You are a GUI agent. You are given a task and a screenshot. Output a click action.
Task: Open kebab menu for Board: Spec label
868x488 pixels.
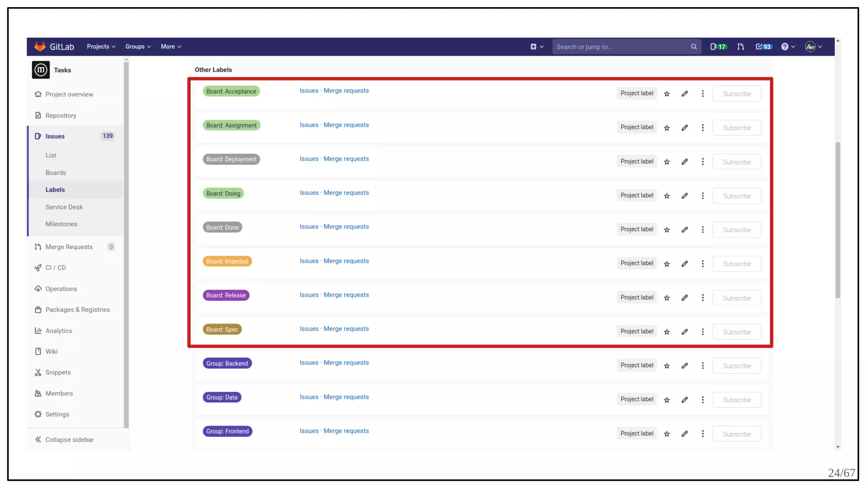[x=702, y=332]
